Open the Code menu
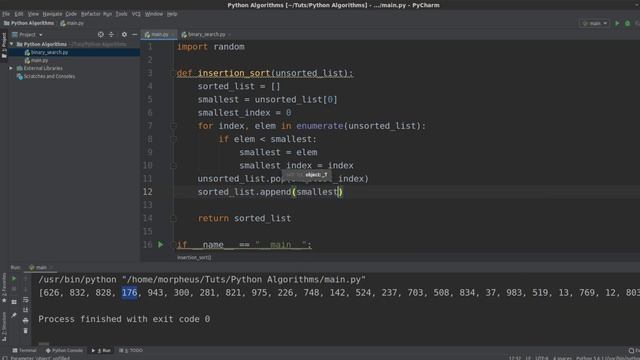The width and height of the screenshot is (640, 360). click(71, 14)
